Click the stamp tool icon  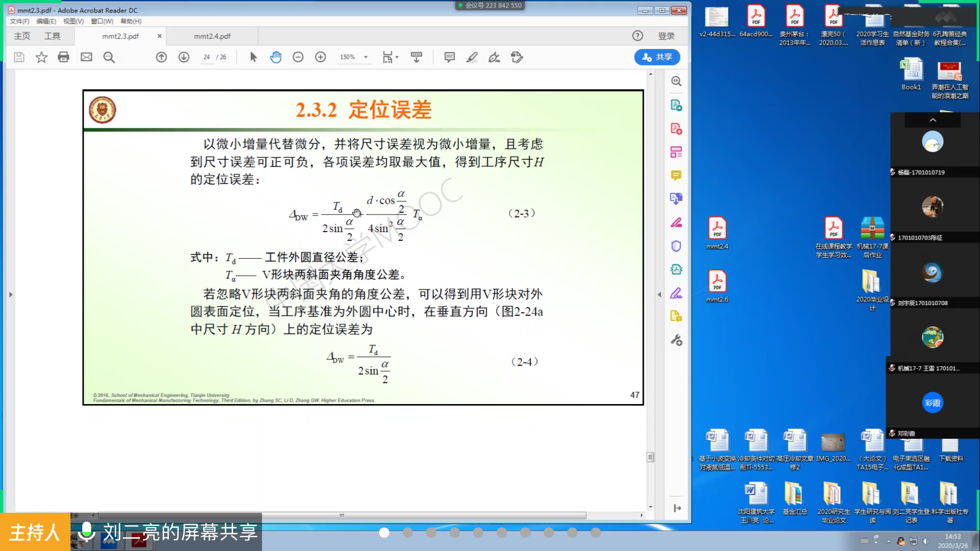coord(517,57)
